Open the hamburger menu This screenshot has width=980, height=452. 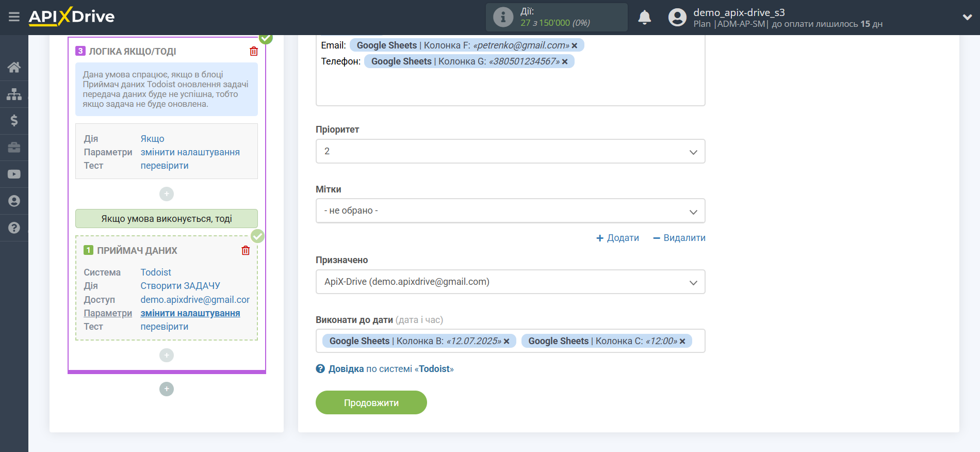(14, 17)
